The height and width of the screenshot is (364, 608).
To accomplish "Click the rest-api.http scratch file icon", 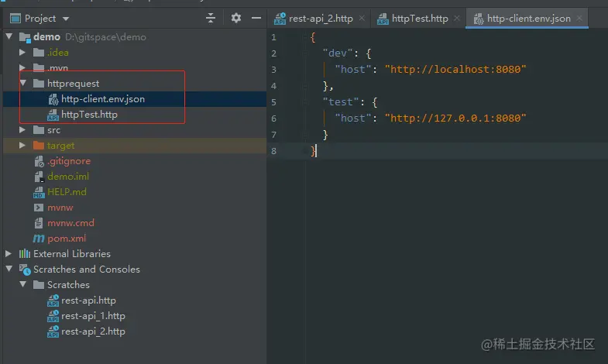I will [x=53, y=300].
